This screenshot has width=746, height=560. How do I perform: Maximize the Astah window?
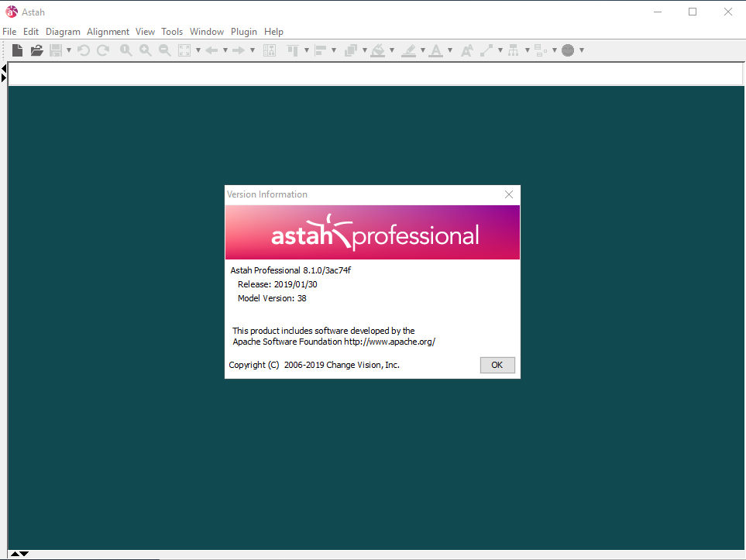693,12
